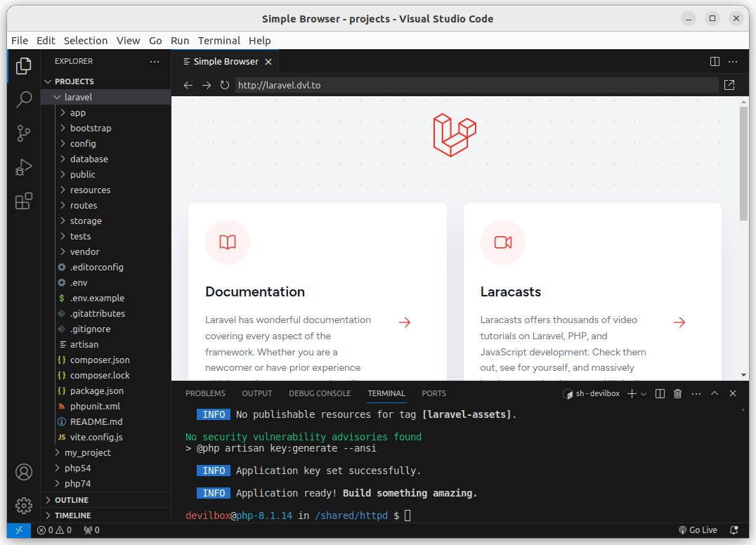
Task: Open the Help menu
Action: pyautogui.click(x=260, y=41)
